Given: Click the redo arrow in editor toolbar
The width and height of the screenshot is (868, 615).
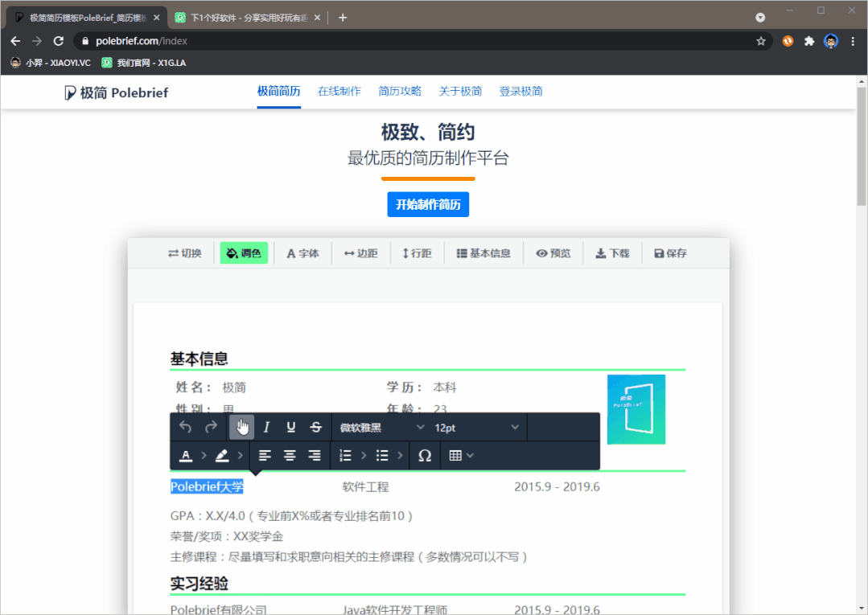Looking at the screenshot, I should [211, 427].
